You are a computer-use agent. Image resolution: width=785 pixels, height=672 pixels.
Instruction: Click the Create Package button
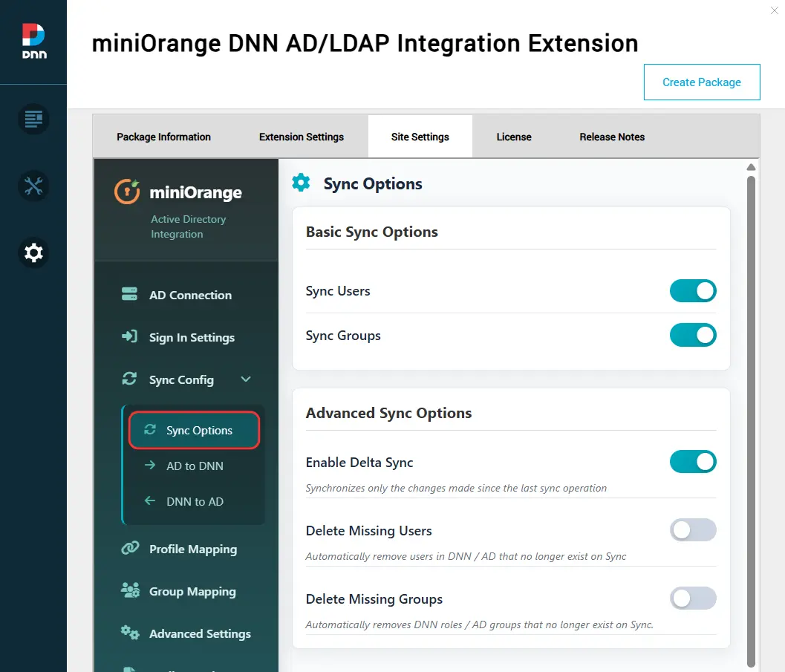[702, 82]
